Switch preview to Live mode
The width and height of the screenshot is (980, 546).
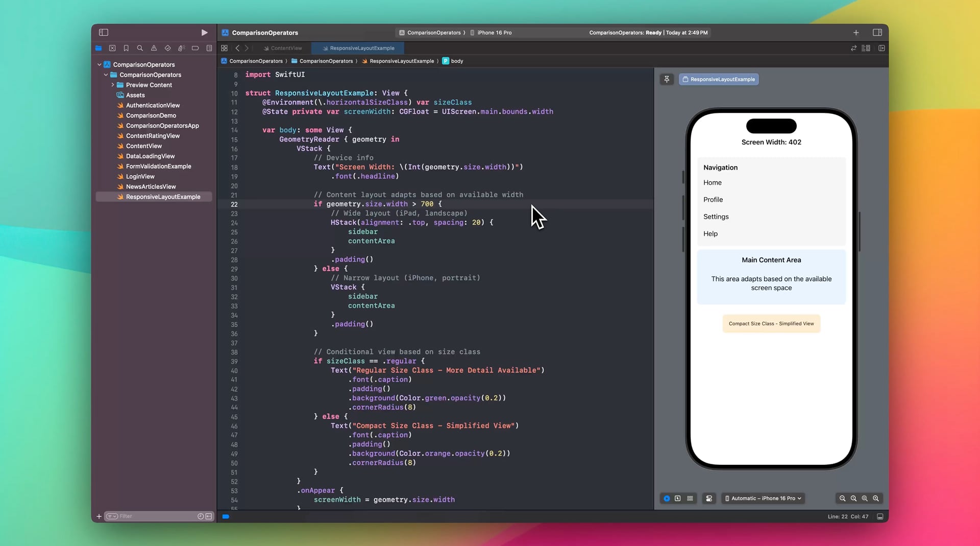click(x=667, y=498)
